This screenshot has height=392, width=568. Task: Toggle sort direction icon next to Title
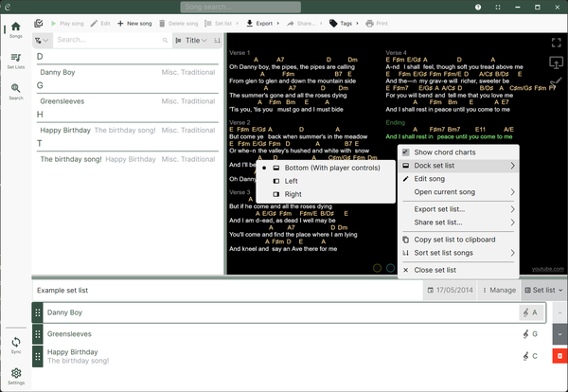coord(217,40)
